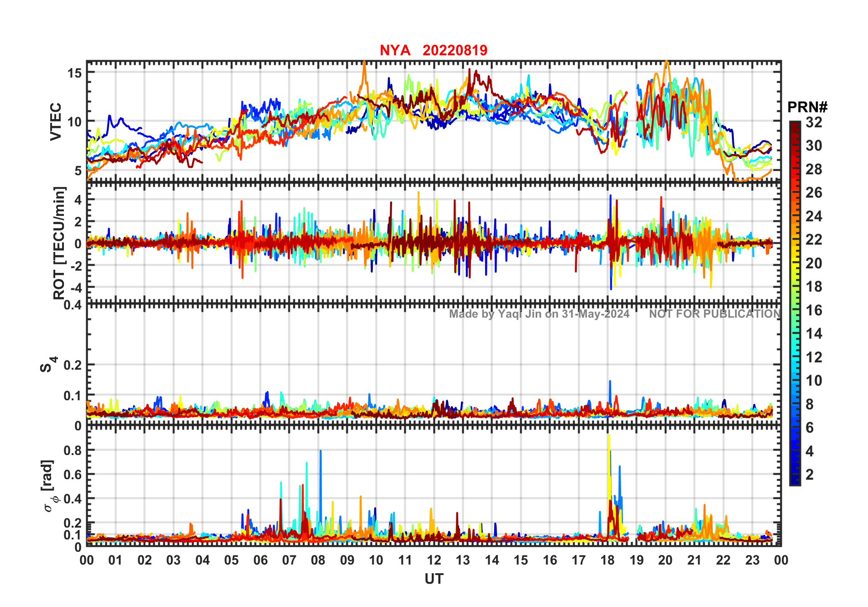Click the sigma-phi "[rad]" axis label
Image resolution: width=868 pixels, height=607 pixels.
coord(49,487)
